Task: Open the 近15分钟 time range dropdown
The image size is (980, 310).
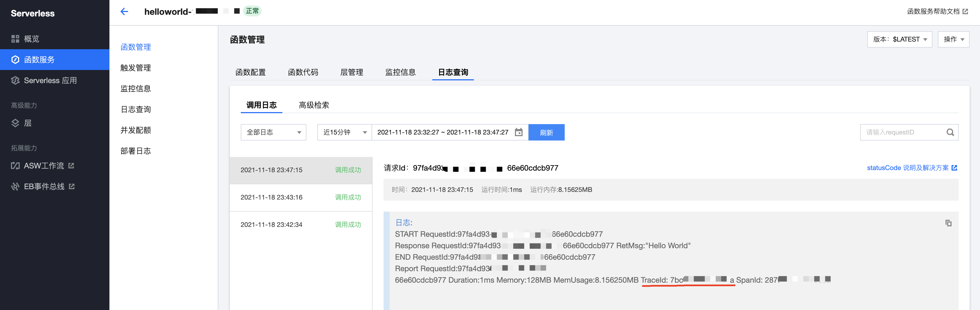Action: pos(344,132)
